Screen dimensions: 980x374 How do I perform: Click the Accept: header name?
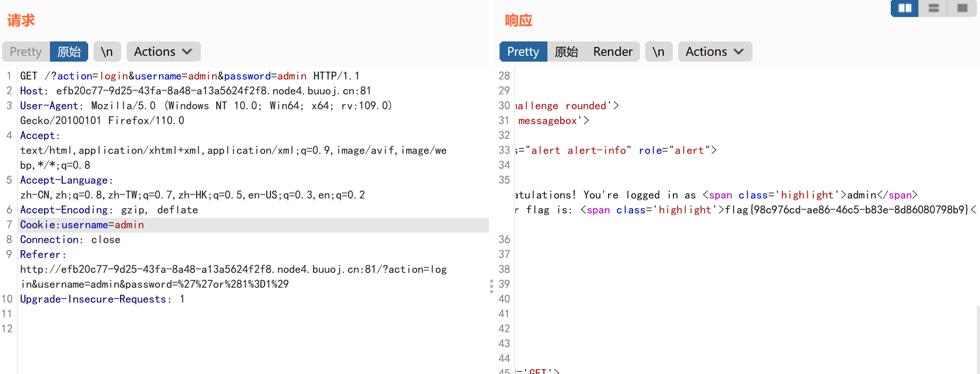click(40, 135)
